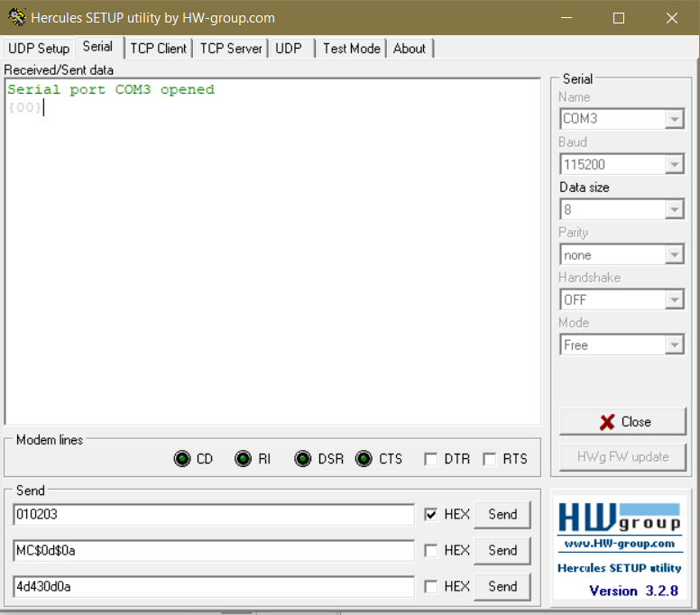This screenshot has height=615, width=700.
Task: Click the HWg FW update button
Action: [x=622, y=457]
